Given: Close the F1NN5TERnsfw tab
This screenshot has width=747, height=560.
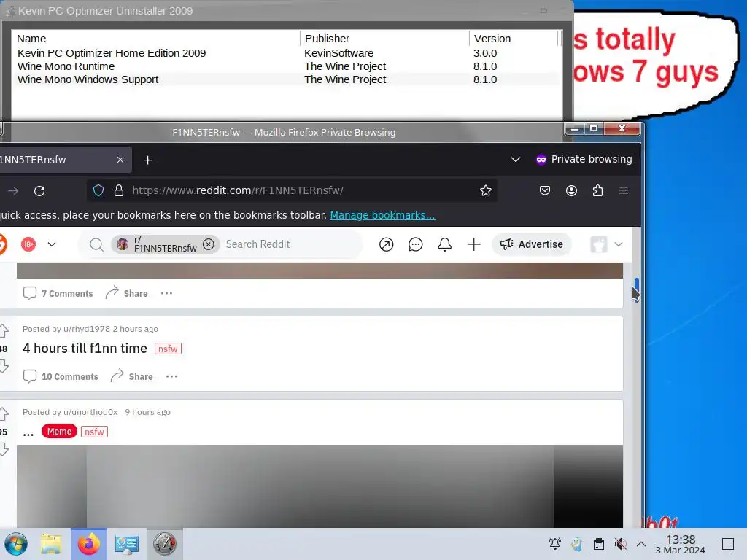Looking at the screenshot, I should (x=120, y=160).
